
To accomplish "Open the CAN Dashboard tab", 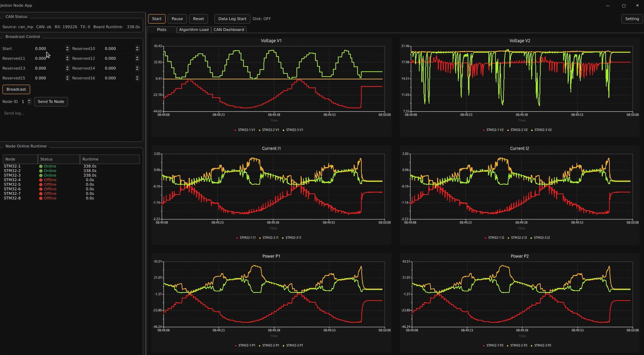I will pyautogui.click(x=229, y=30).
